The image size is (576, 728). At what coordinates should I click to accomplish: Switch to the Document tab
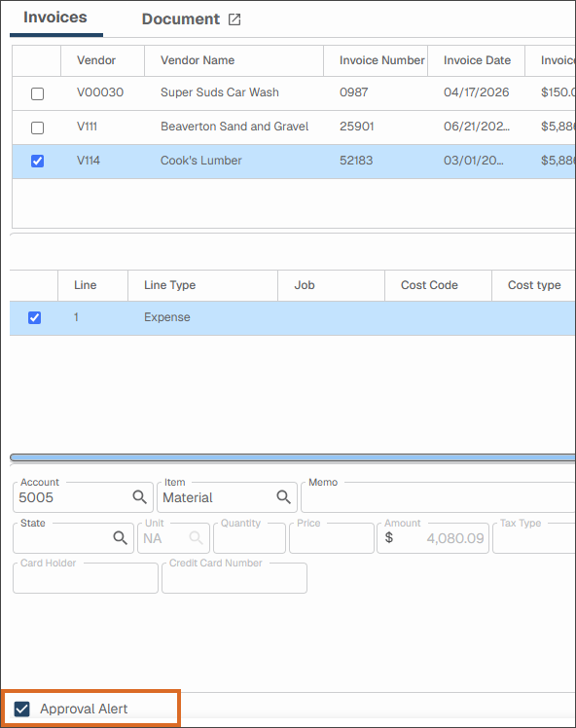pos(181,19)
